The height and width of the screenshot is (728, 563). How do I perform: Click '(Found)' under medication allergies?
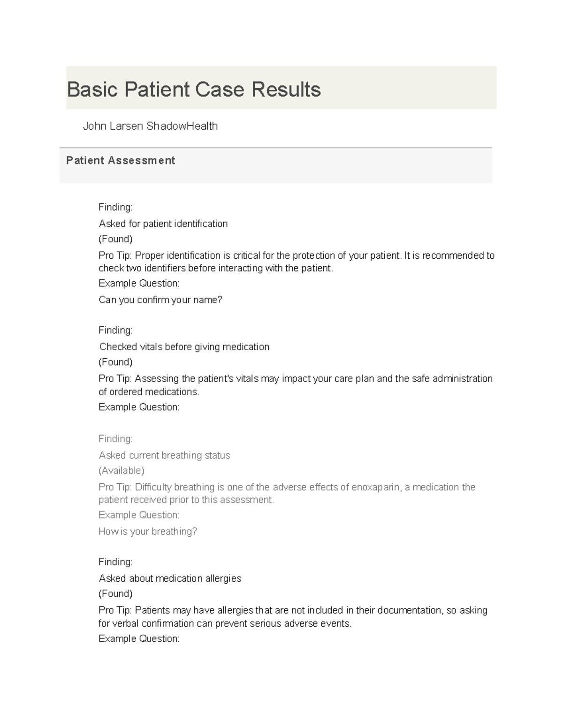(115, 593)
